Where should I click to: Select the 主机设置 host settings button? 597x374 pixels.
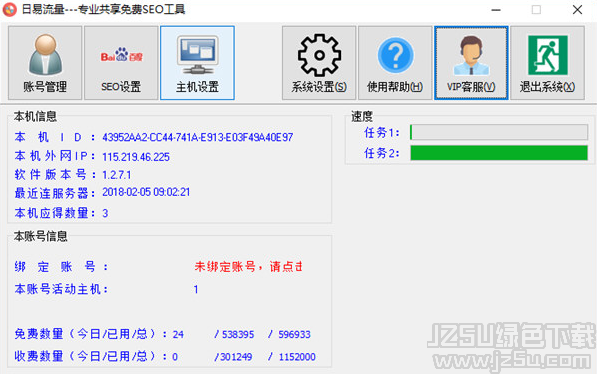point(197,63)
